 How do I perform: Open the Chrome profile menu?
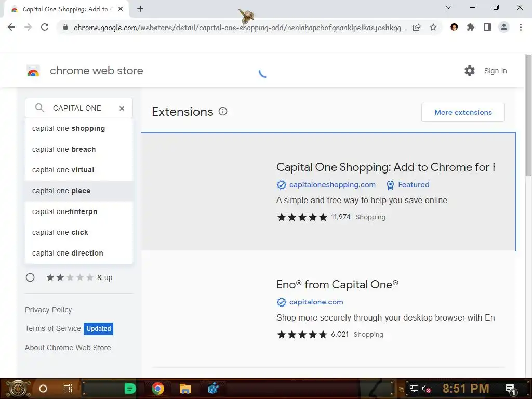click(x=504, y=27)
